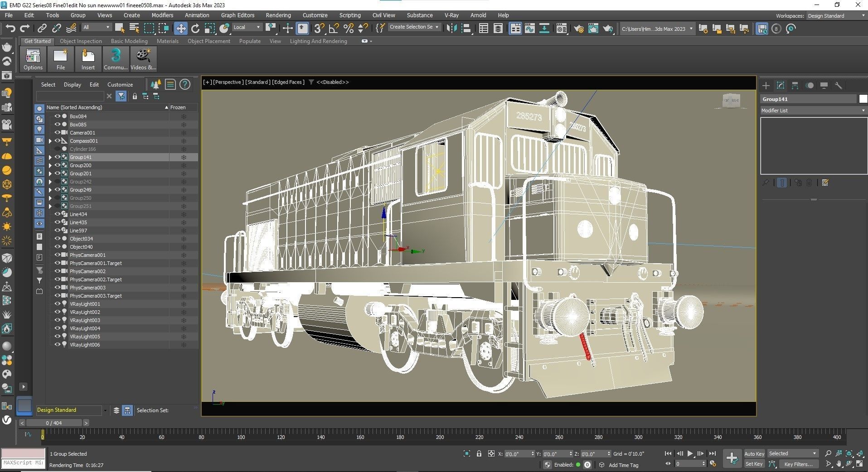868x472 pixels.
Task: Expand the Group201 tree node
Action: 50,173
